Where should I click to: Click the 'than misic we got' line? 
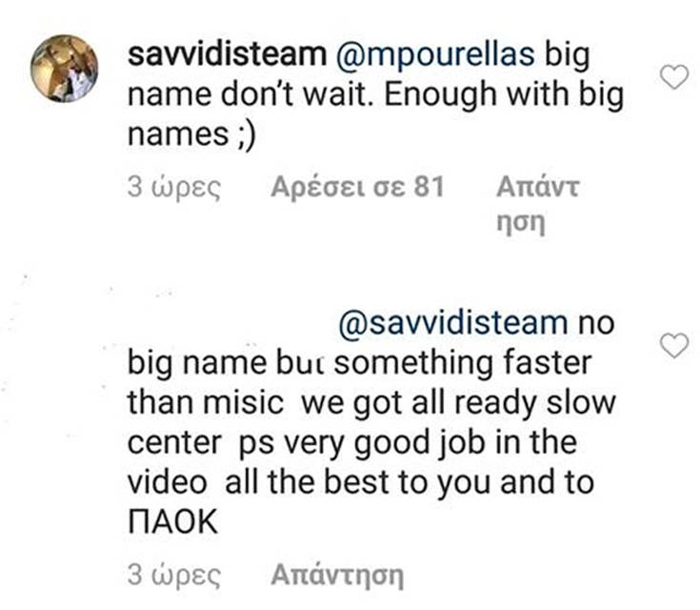click(x=371, y=403)
